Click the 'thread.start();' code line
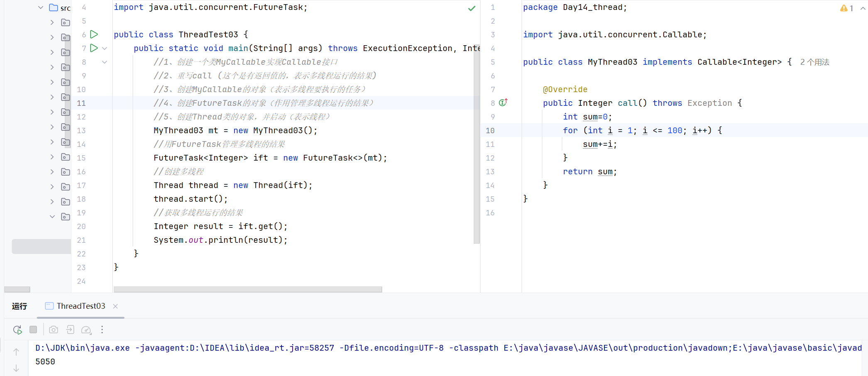 [x=191, y=199]
